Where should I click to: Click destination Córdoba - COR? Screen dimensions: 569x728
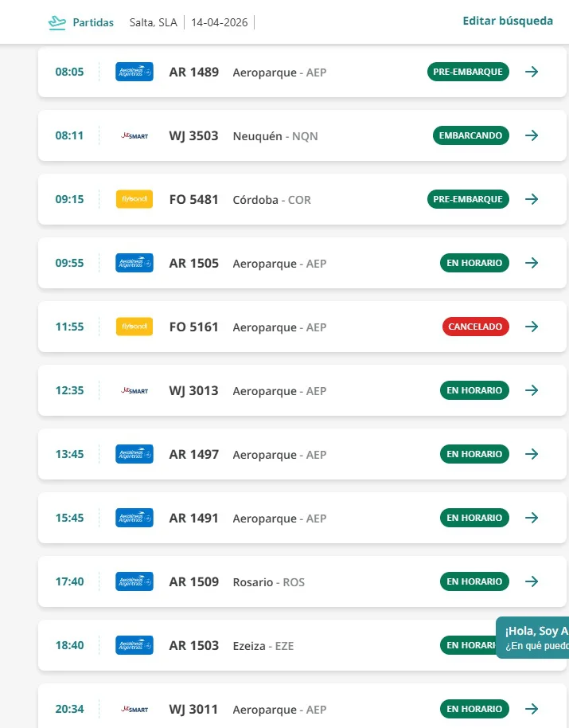coord(271,200)
